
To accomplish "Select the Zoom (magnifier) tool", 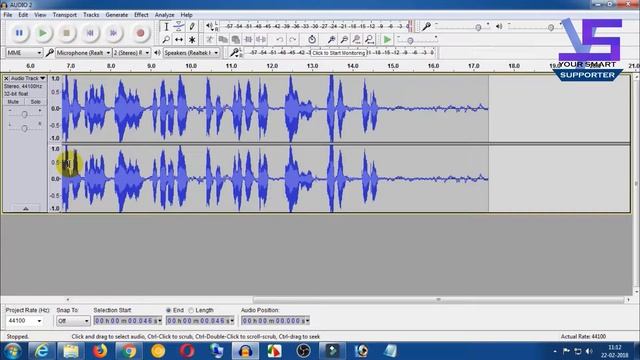I will [166, 40].
